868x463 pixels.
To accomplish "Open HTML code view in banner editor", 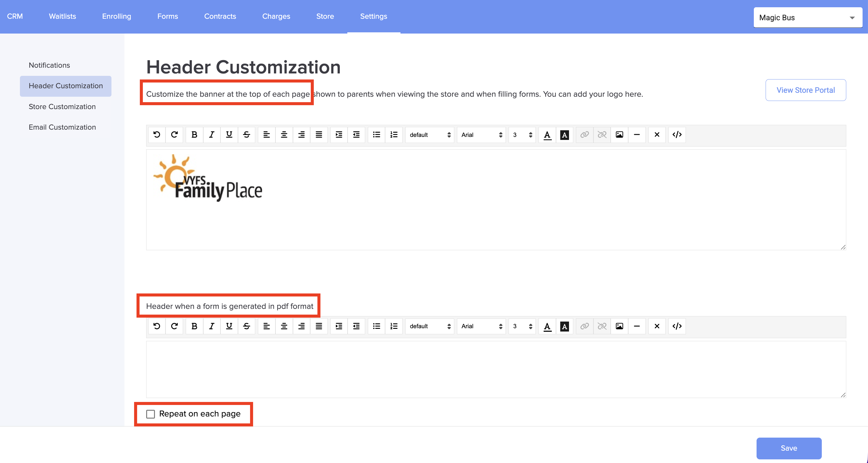I will pyautogui.click(x=677, y=134).
